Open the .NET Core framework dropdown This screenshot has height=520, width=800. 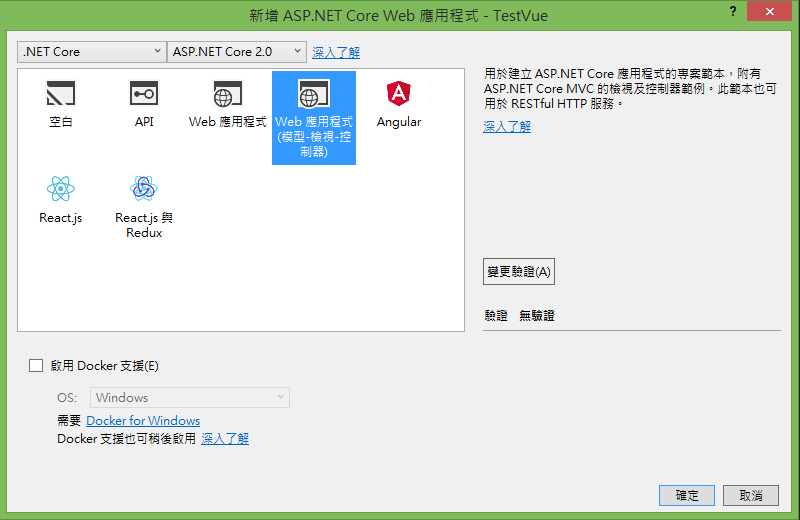92,52
